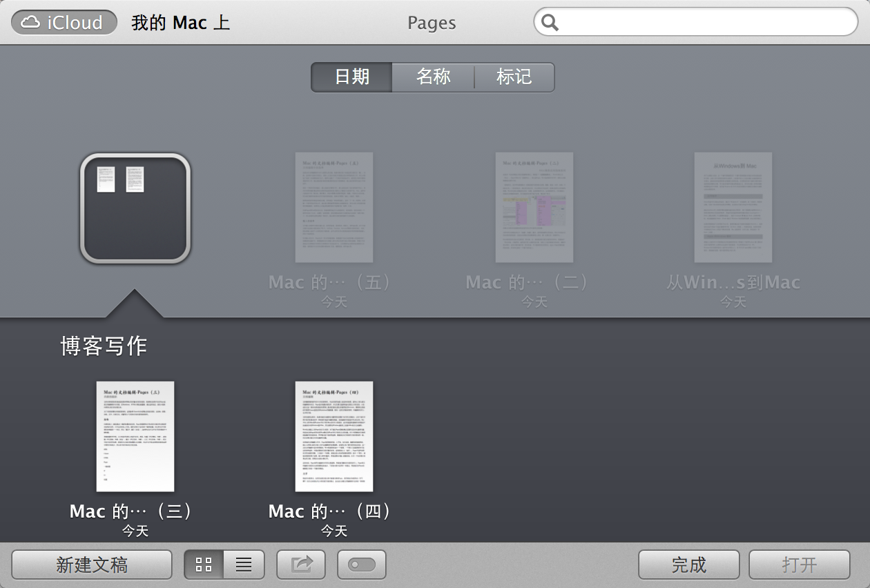Switch to list view

244,565
